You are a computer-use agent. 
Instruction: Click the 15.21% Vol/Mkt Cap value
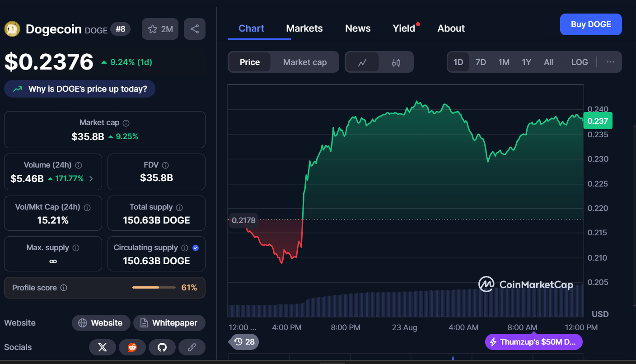tap(53, 220)
